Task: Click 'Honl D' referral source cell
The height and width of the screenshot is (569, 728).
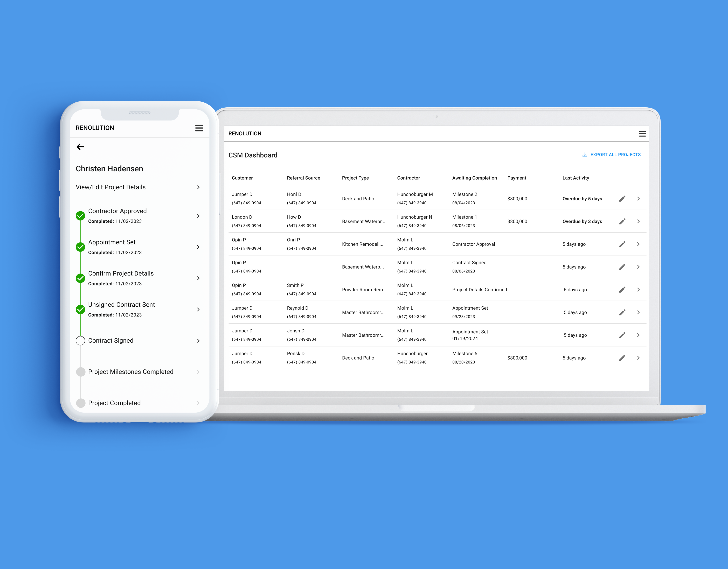Action: [x=294, y=195]
